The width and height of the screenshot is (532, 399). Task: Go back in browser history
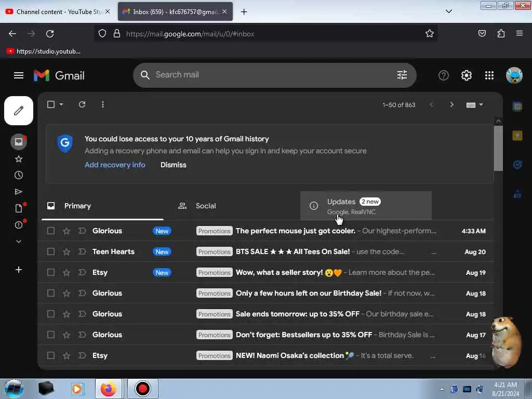pos(12,34)
